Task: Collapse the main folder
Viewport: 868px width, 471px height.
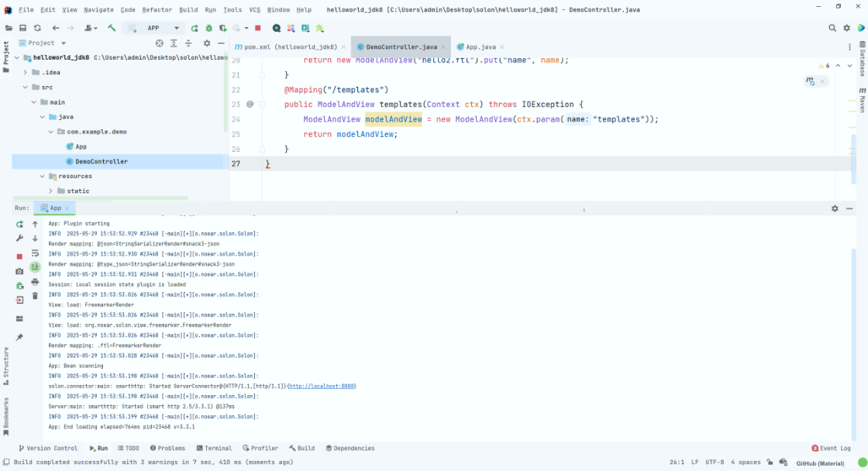Action: pyautogui.click(x=34, y=102)
